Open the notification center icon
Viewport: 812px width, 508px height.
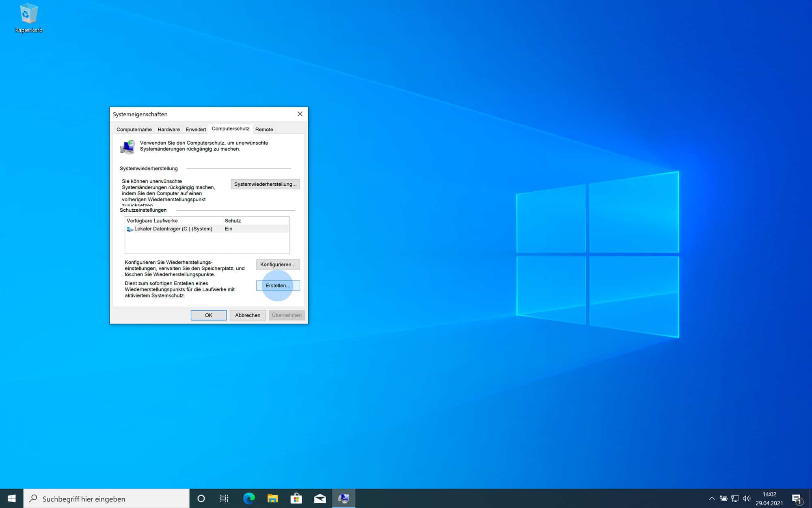point(797,499)
